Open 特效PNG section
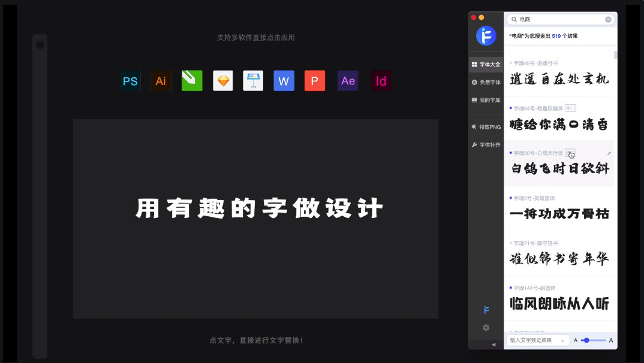The height and width of the screenshot is (363, 644). 486,127
